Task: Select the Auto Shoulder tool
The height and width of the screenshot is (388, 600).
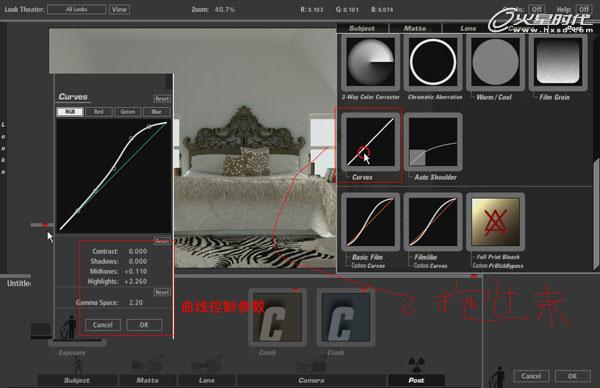Action: [x=433, y=142]
